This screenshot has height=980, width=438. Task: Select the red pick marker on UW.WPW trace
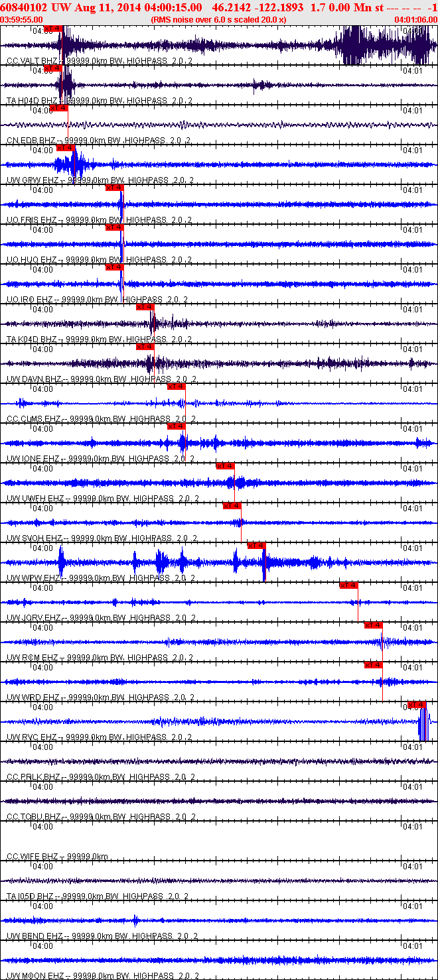point(256,546)
